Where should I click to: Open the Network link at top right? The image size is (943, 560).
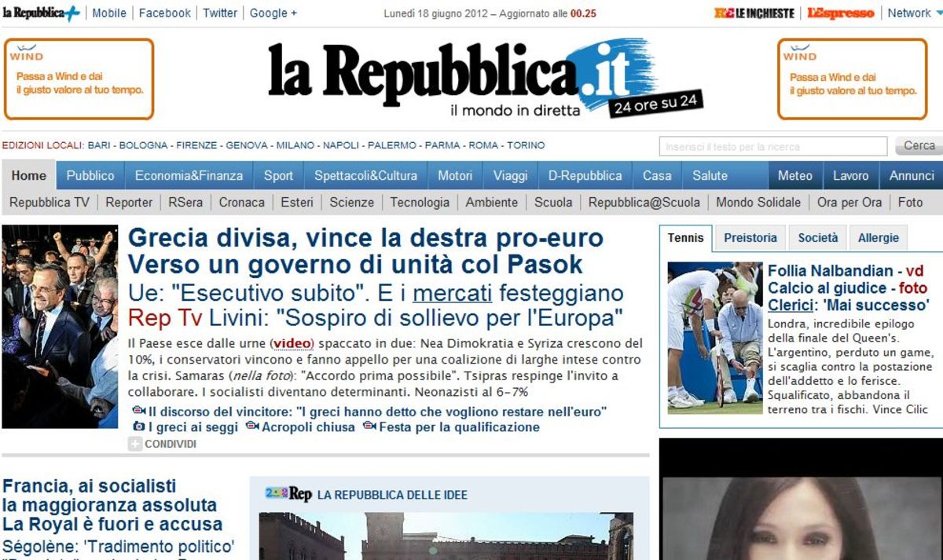(x=909, y=13)
